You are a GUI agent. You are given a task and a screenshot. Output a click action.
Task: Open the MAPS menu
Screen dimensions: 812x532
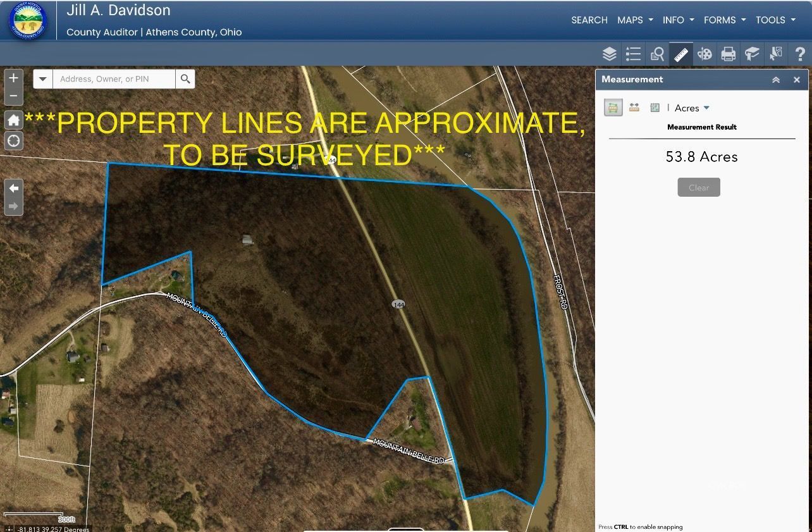(635, 20)
